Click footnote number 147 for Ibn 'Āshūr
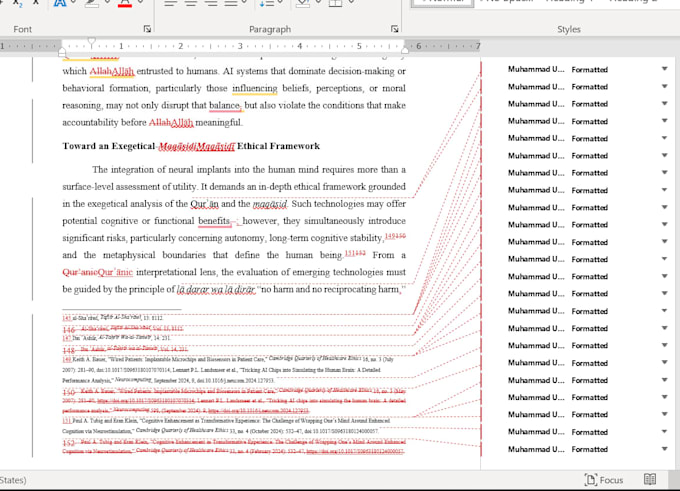680x491 pixels. pyautogui.click(x=67, y=338)
